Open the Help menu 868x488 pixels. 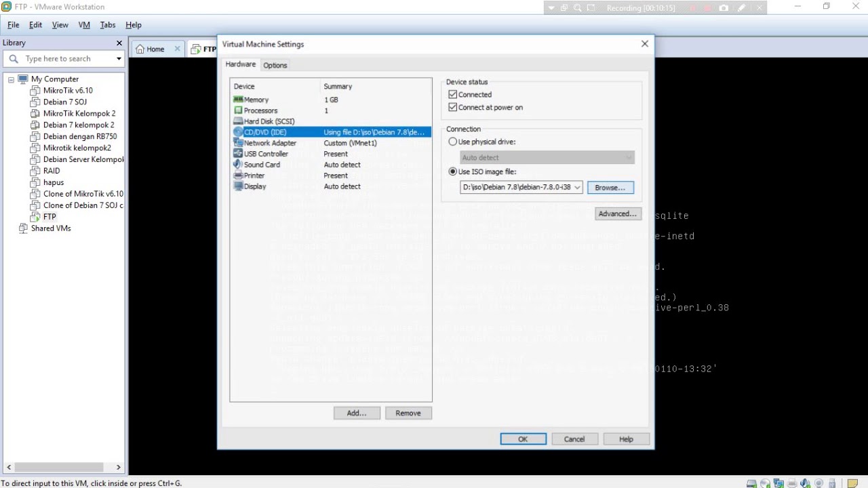pos(134,25)
